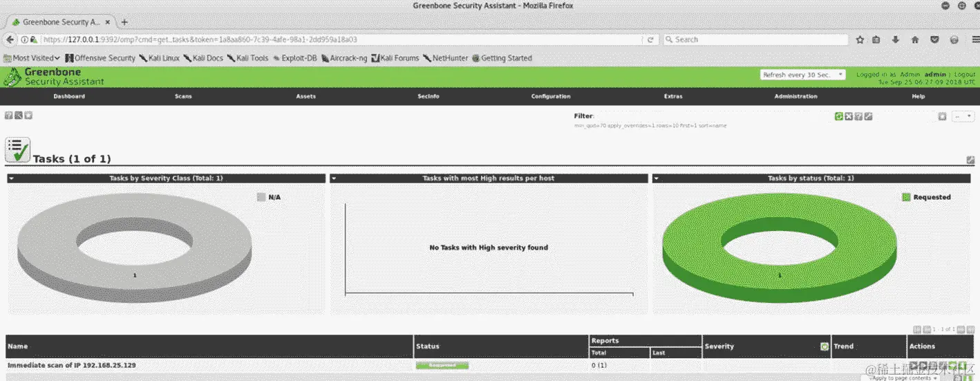This screenshot has width=980, height=381.
Task: Click the gray N/A legend swatch
Action: 261,197
